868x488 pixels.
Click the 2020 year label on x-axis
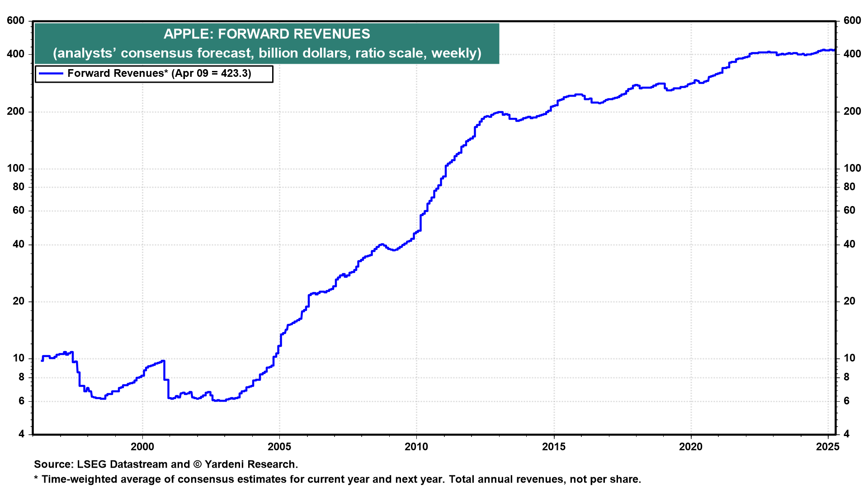tap(691, 447)
